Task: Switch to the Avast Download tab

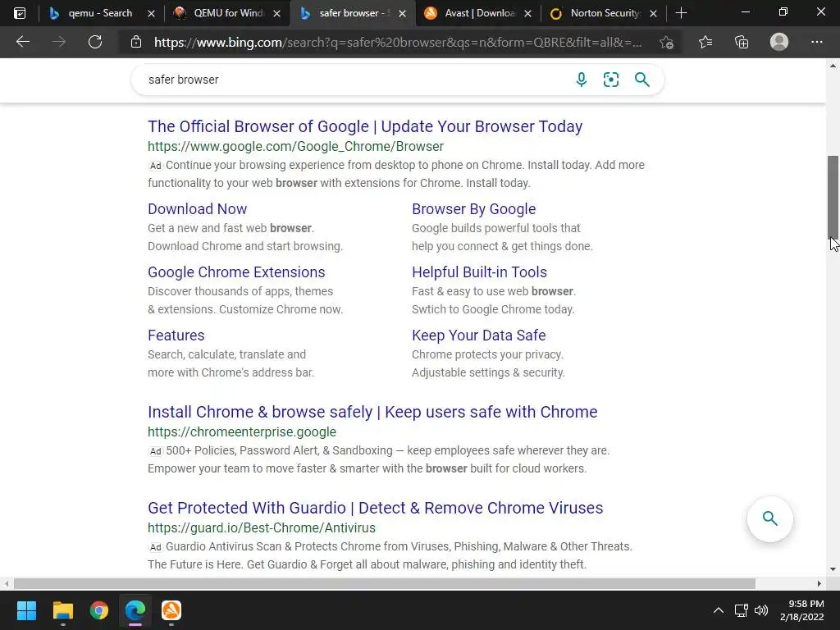Action: coord(477,13)
